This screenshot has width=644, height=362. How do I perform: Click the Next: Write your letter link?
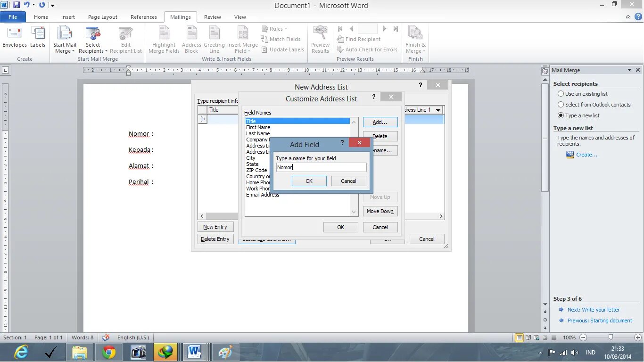(x=594, y=310)
